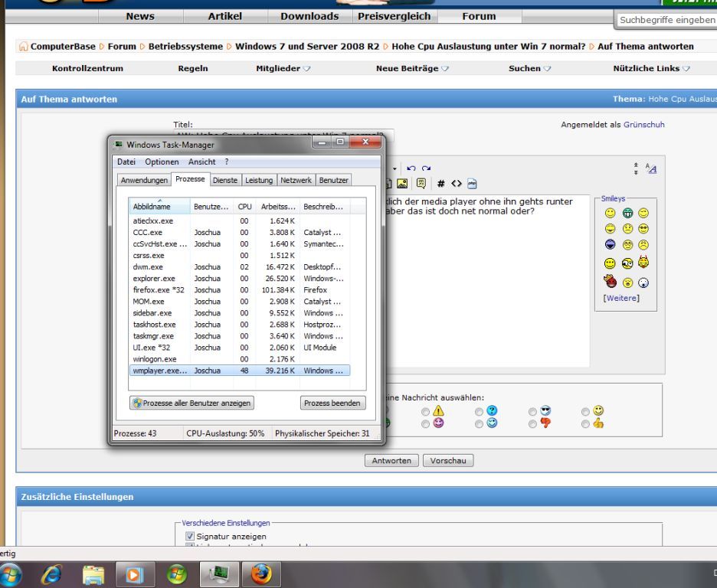Open the Windows Start menu
Viewport: 717px width, 588px height.
coord(9,575)
